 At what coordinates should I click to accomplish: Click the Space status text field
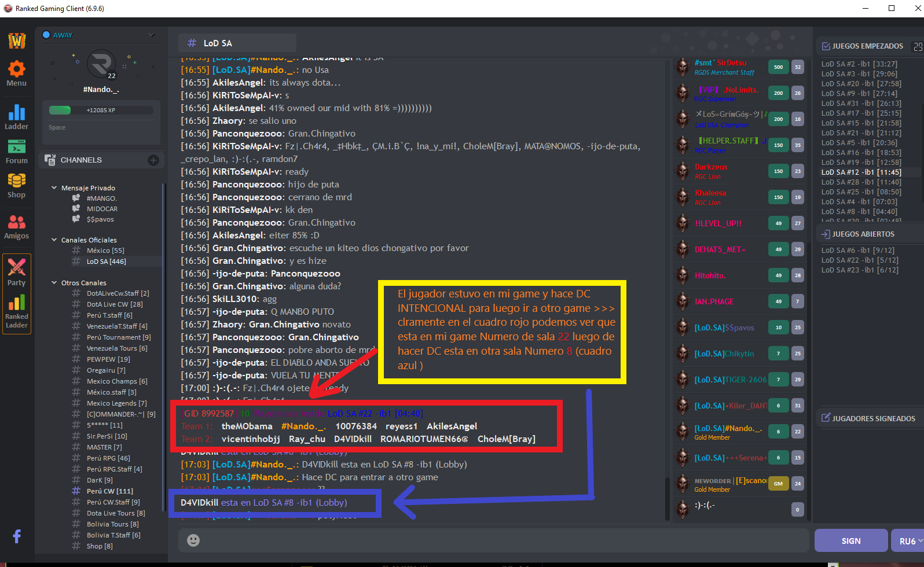tap(101, 127)
